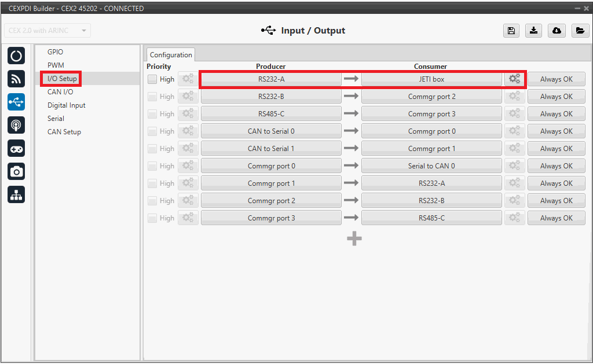Click the open folder icon

[x=580, y=31]
